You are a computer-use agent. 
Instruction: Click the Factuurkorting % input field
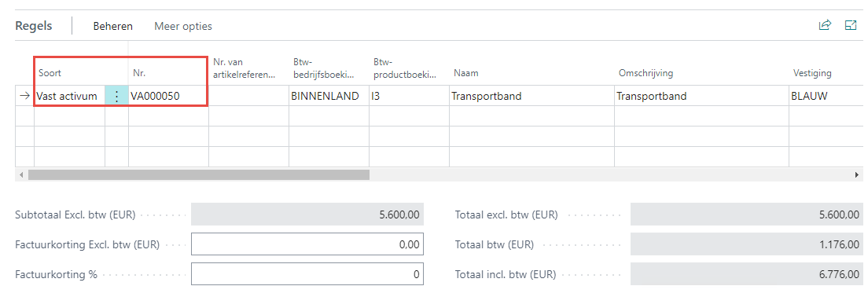coord(307,273)
